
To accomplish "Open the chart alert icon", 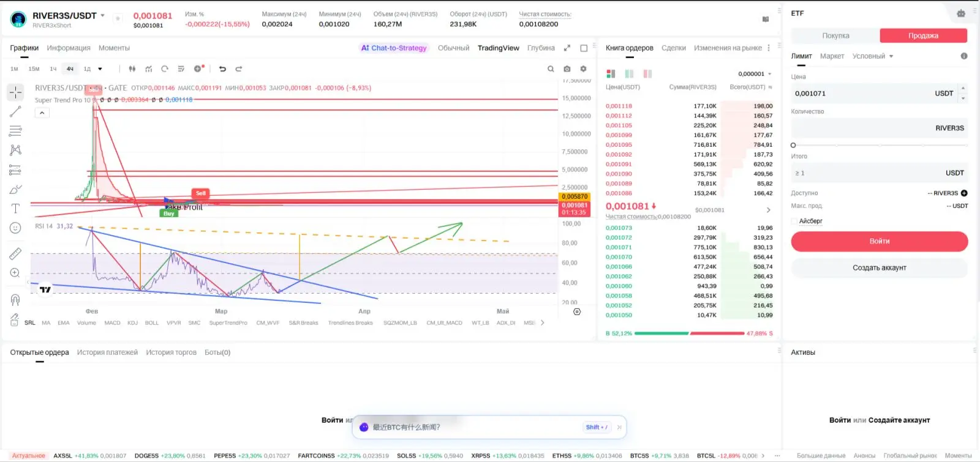I will 198,69.
